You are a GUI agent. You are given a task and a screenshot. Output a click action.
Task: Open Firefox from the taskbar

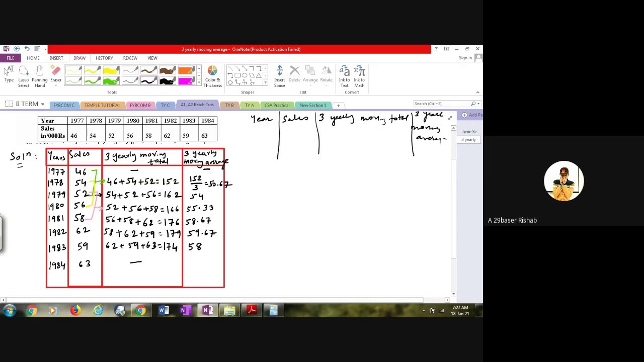click(x=75, y=311)
